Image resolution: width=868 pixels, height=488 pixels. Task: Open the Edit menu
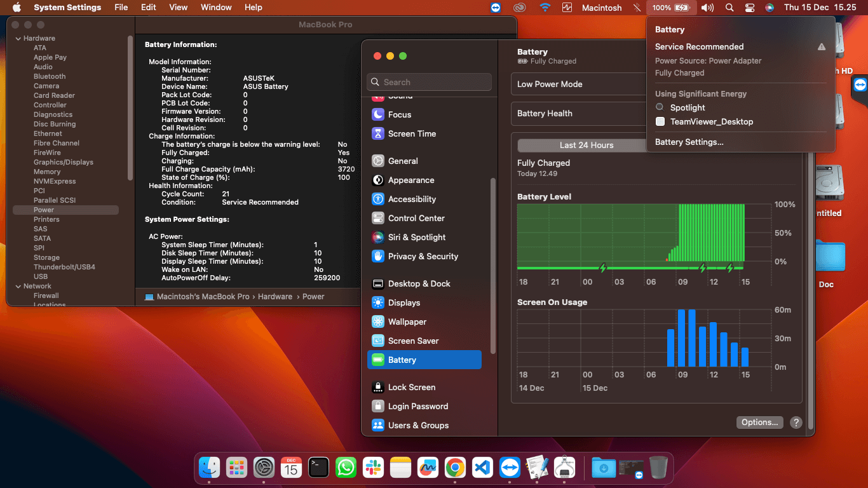tap(149, 8)
